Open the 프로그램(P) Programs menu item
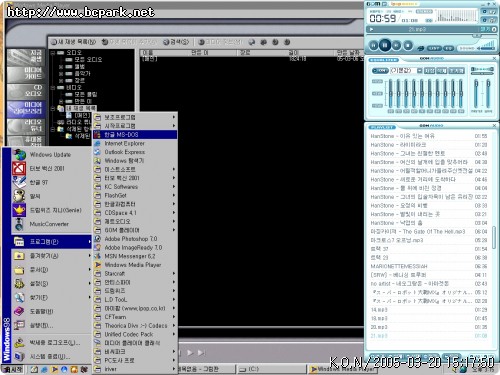Screen dimensions: 500x375 tap(51, 242)
